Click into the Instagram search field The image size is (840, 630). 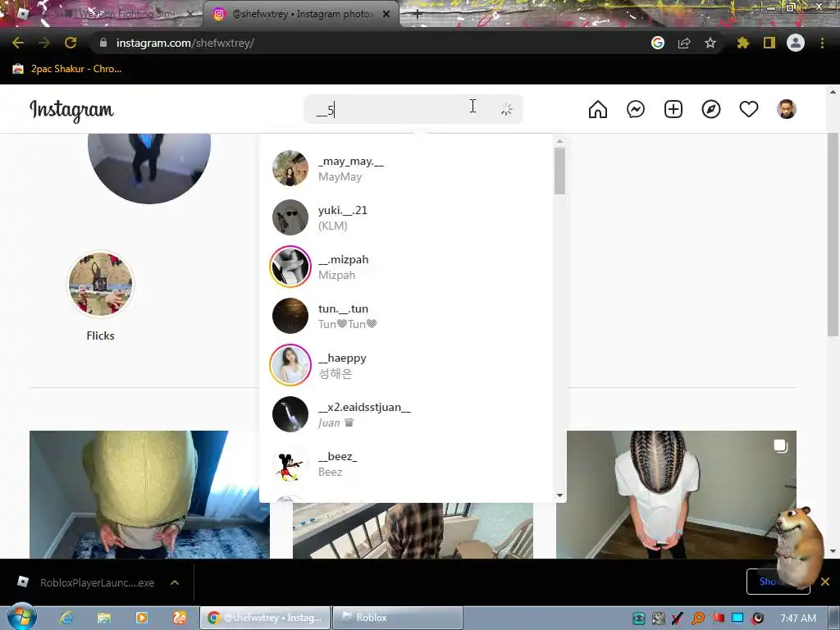(413, 110)
